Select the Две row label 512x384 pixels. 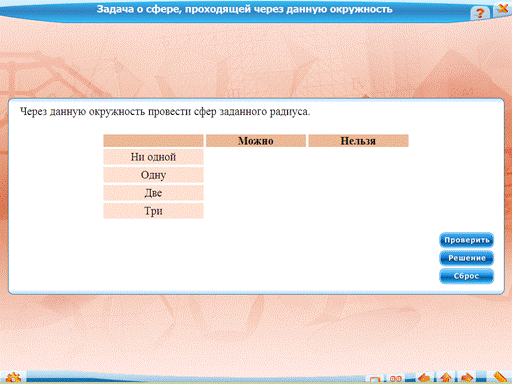pyautogui.click(x=153, y=193)
